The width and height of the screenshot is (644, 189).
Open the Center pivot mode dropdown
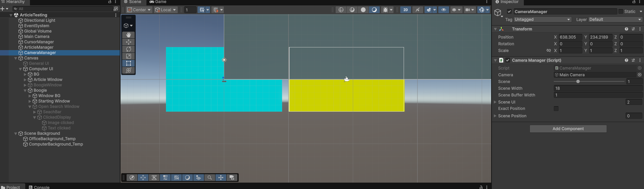pyautogui.click(x=139, y=10)
